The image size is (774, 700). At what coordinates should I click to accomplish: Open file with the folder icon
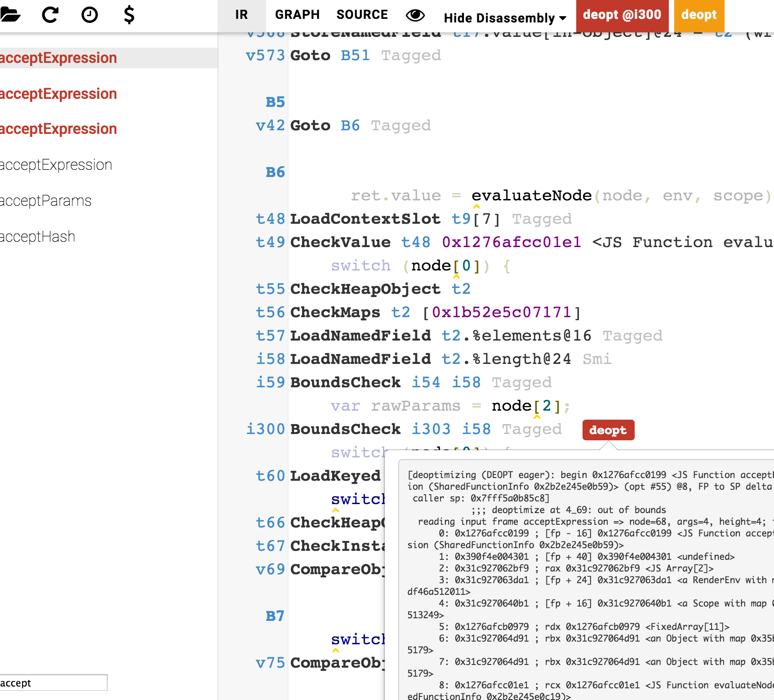pyautogui.click(x=10, y=15)
